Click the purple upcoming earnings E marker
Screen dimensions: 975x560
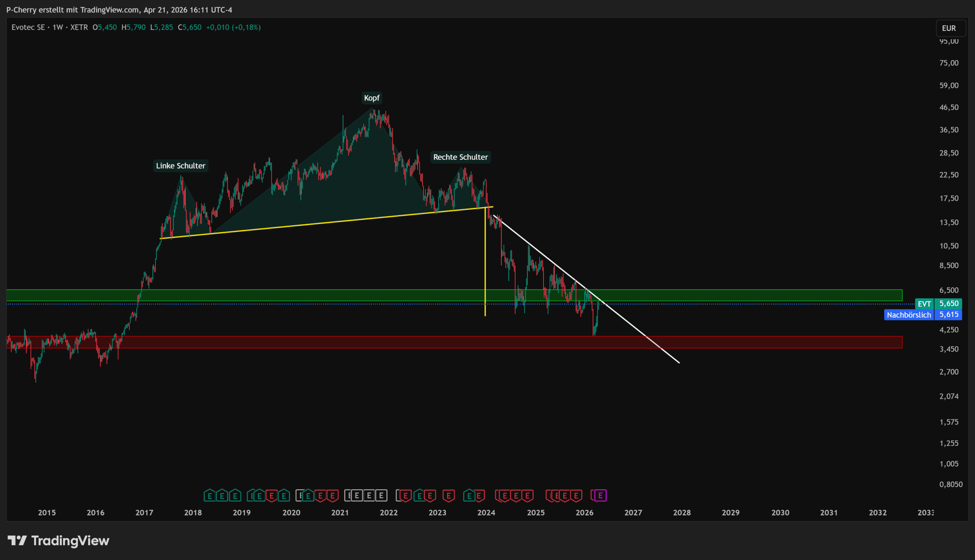pyautogui.click(x=600, y=495)
